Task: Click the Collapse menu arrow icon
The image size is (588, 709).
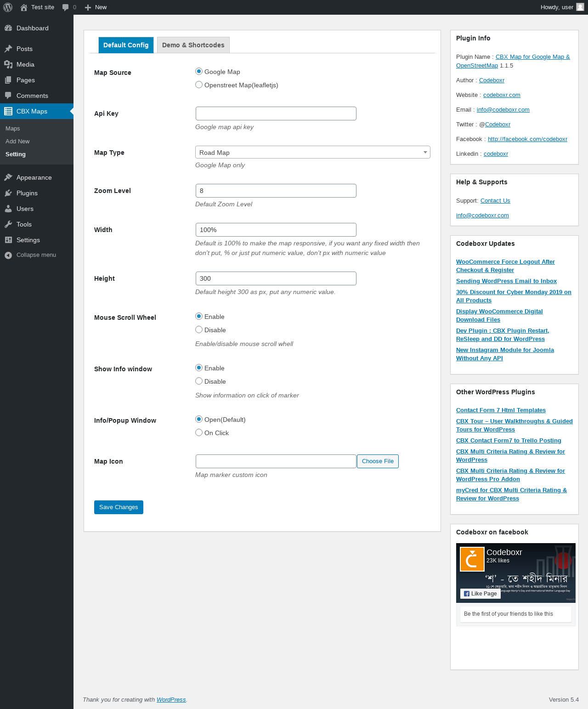Action: click(x=8, y=255)
